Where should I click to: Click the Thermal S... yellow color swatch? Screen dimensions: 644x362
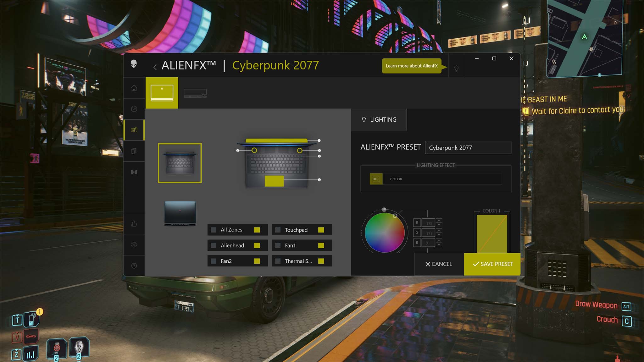pyautogui.click(x=321, y=261)
